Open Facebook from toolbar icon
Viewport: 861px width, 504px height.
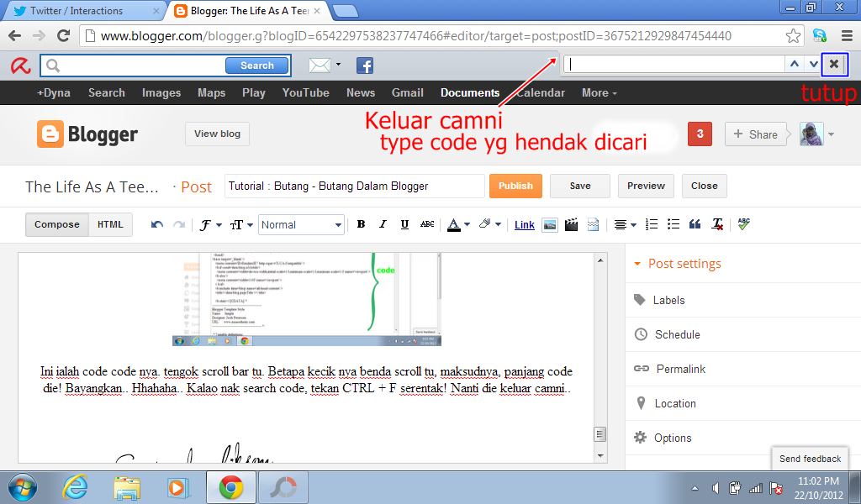(x=365, y=66)
